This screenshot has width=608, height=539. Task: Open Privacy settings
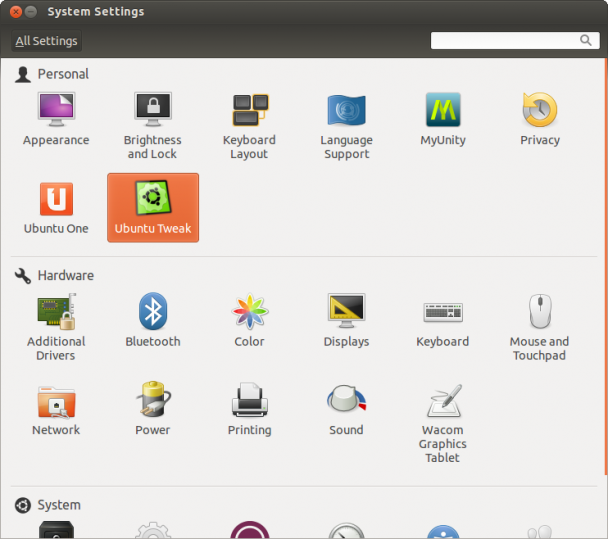tap(540, 120)
